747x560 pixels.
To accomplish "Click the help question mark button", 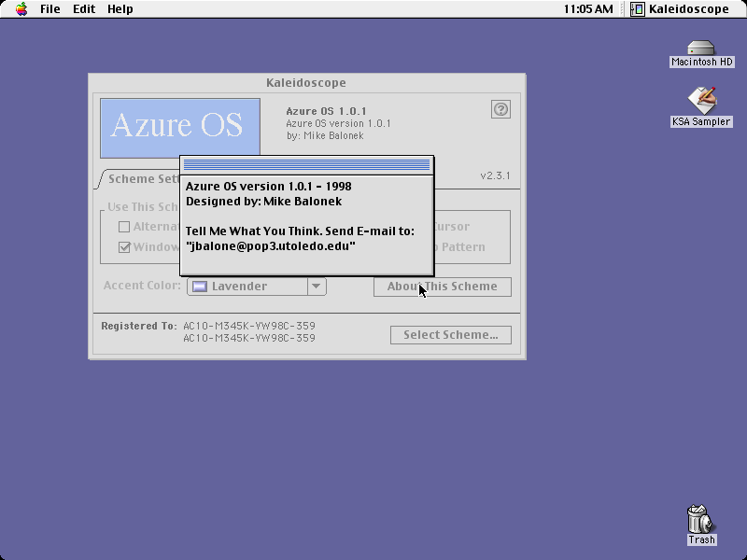I will click(x=500, y=109).
